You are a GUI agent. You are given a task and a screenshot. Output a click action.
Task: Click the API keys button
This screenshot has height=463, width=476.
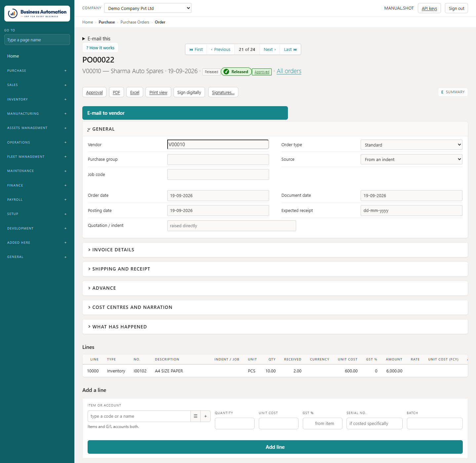pos(429,8)
